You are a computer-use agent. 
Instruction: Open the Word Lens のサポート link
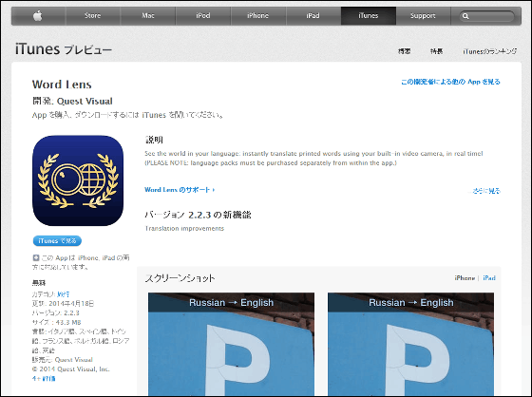coord(180,190)
